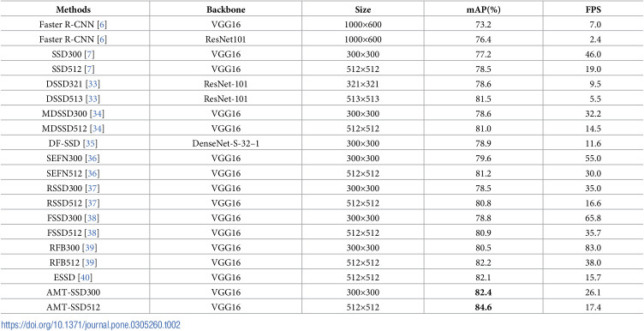644x331 pixels.
Task: Open the DOI link below the table
Action: pos(91,325)
